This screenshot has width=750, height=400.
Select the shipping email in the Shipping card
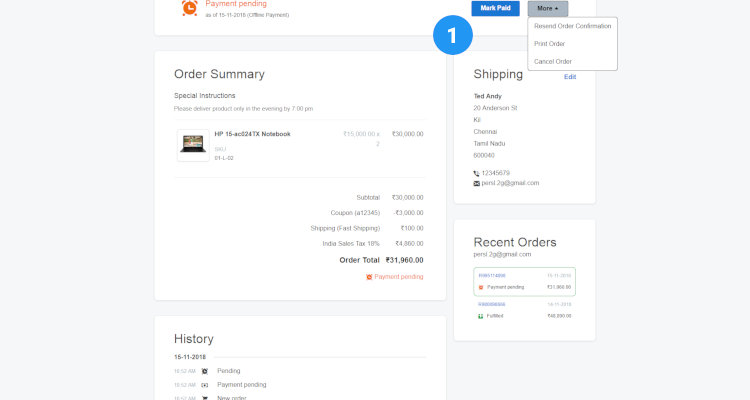pos(510,183)
